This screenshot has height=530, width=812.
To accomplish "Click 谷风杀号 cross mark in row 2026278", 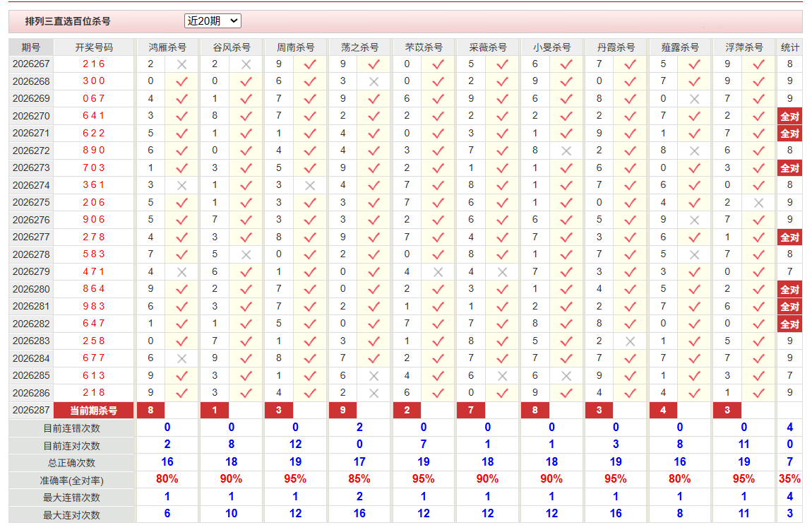I will coord(246,254).
